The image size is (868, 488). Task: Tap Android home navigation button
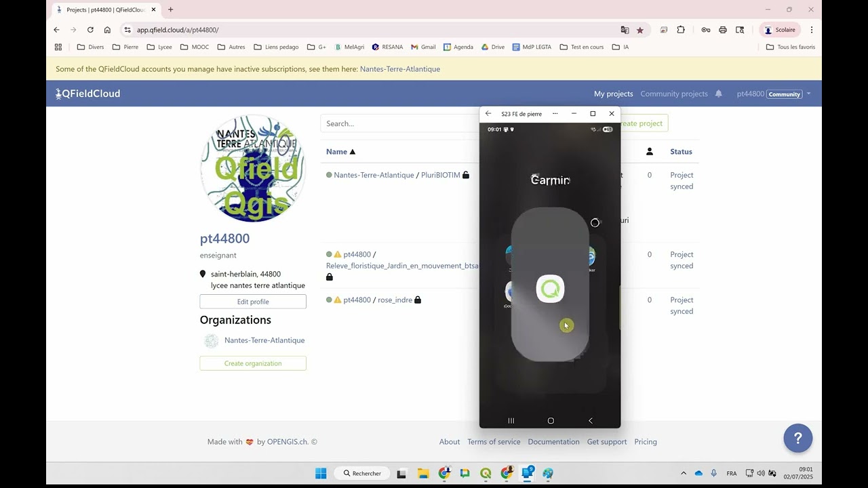pos(551,421)
